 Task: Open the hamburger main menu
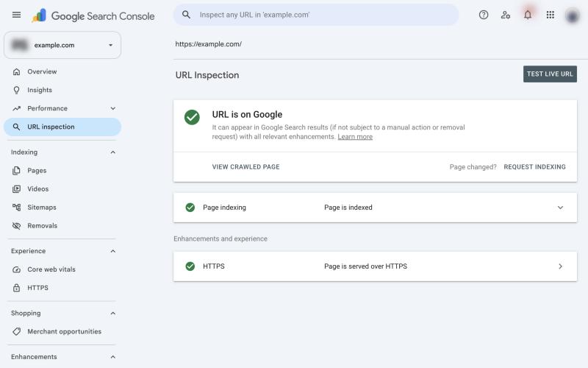coord(16,15)
